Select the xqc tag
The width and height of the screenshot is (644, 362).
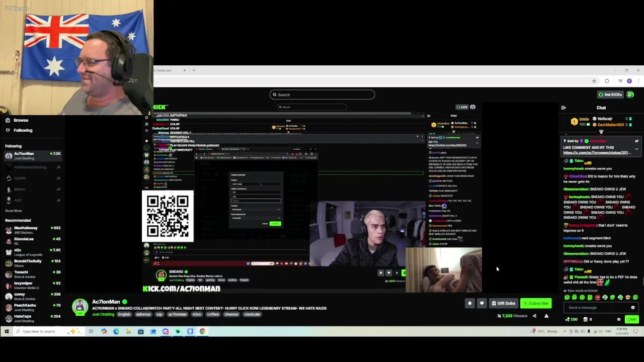159,314
